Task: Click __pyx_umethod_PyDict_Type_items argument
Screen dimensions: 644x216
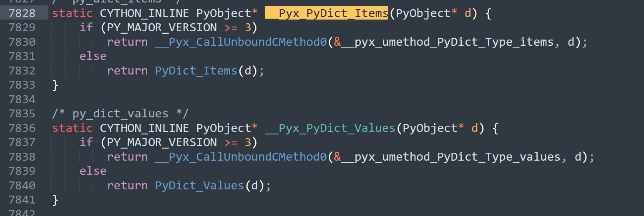Action: point(447,42)
